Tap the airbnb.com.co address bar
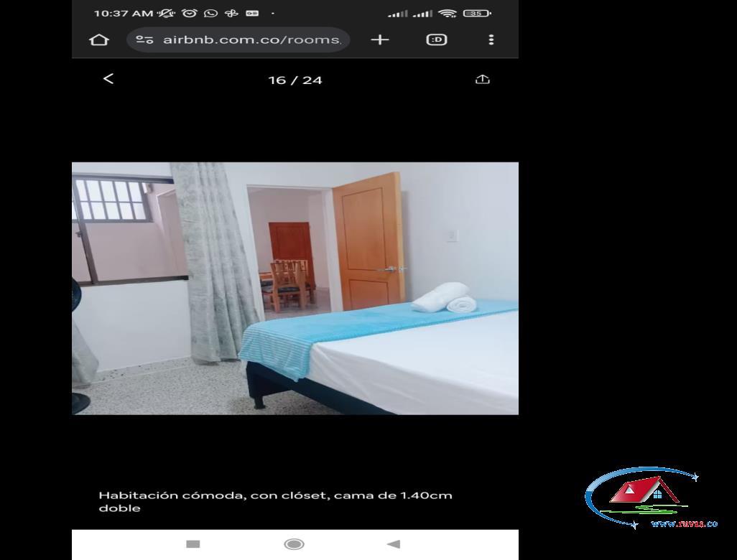This screenshot has height=560, width=737. pos(238,40)
